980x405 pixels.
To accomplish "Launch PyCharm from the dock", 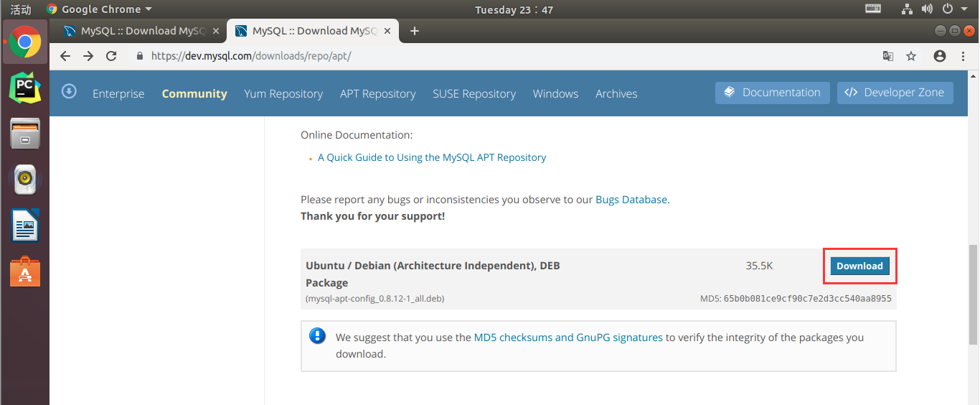I will (x=25, y=88).
